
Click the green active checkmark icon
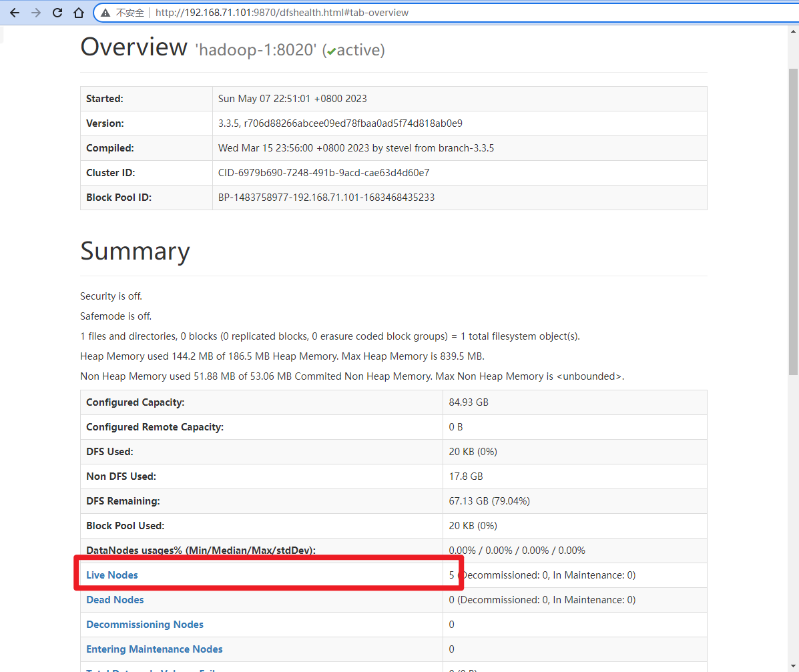click(x=331, y=51)
